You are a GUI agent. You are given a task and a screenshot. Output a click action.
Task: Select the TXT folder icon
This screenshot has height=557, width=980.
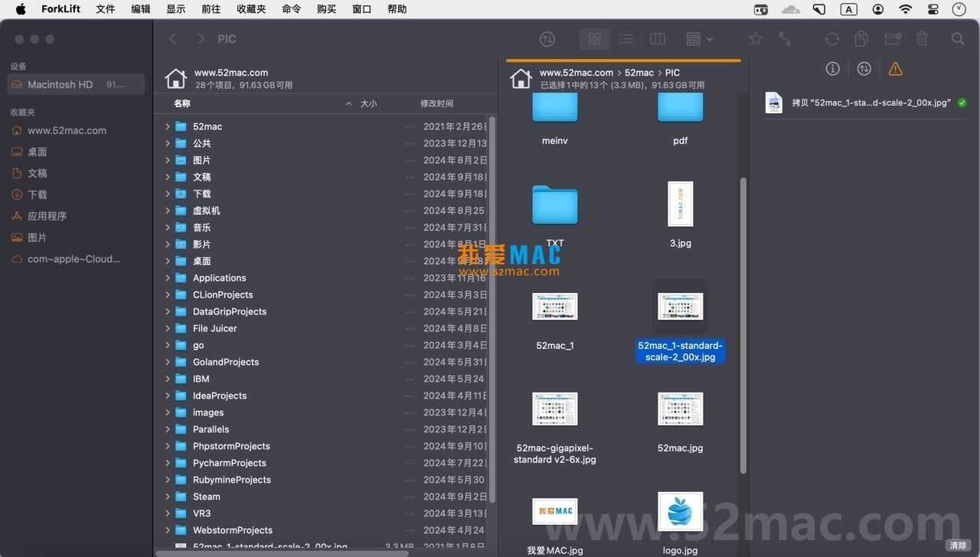tap(555, 204)
